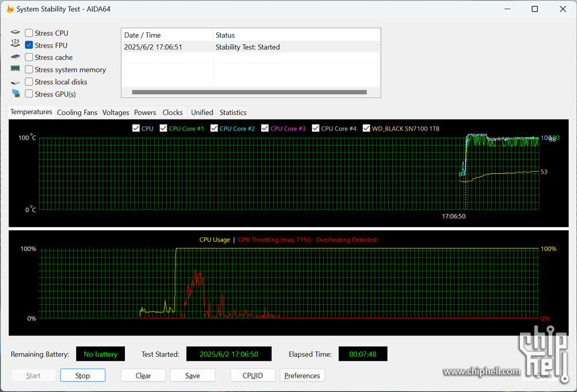Open the Voltages tab

coord(115,112)
